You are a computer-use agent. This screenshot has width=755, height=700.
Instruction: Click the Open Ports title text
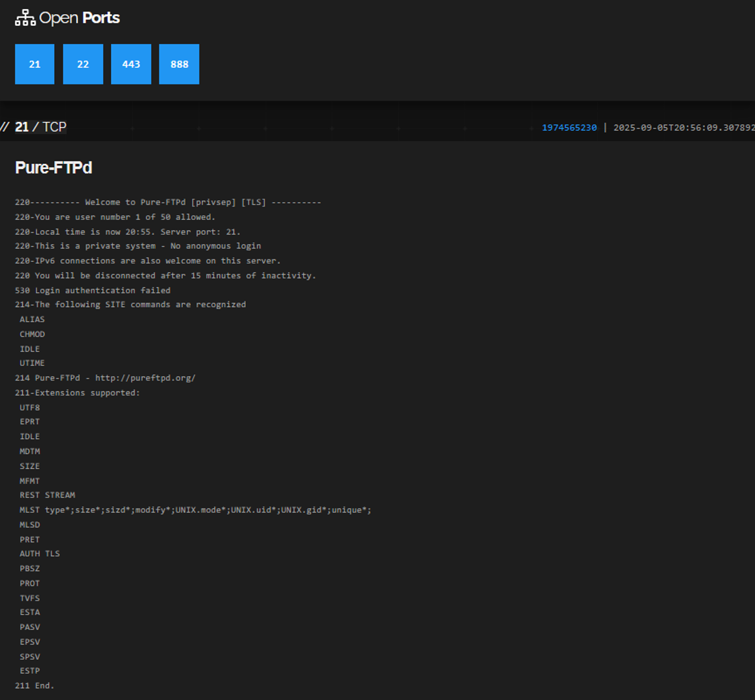pyautogui.click(x=79, y=18)
